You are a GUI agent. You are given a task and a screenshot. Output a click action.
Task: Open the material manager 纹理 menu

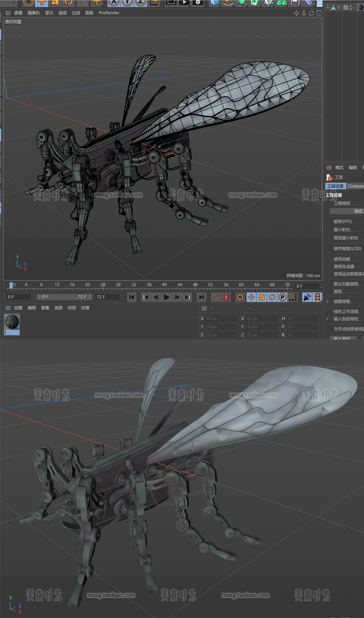tap(85, 308)
